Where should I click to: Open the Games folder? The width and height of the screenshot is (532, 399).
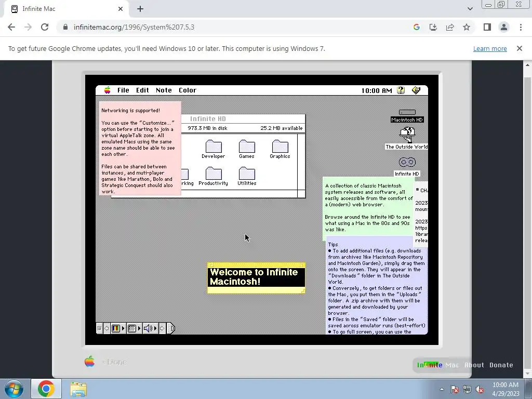click(247, 146)
